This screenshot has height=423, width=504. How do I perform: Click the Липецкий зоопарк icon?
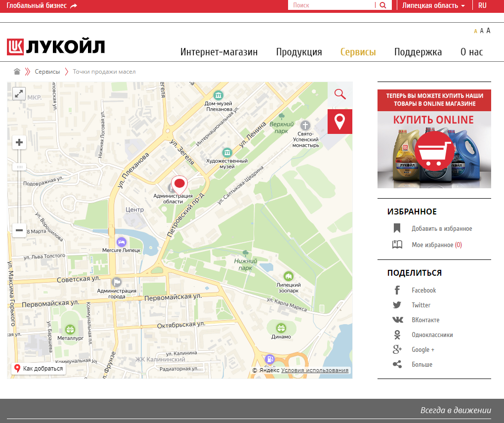(289, 276)
